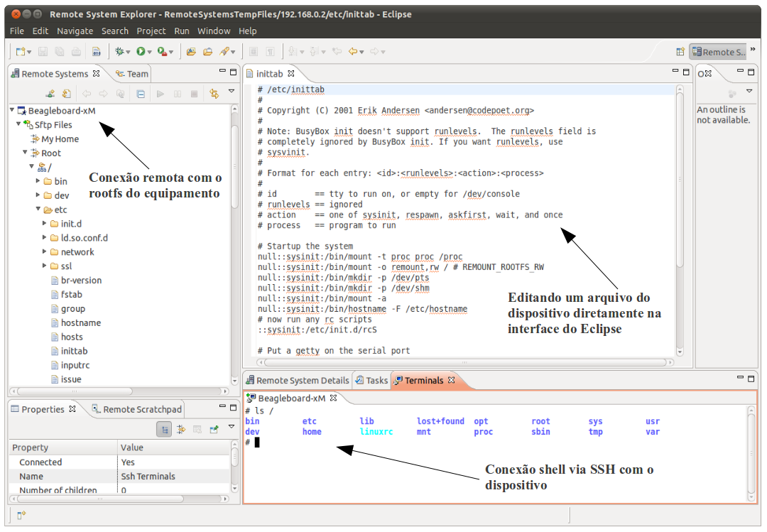Select the Remote System Explorer perspective button
The height and width of the screenshot is (532, 767).
coord(718,52)
